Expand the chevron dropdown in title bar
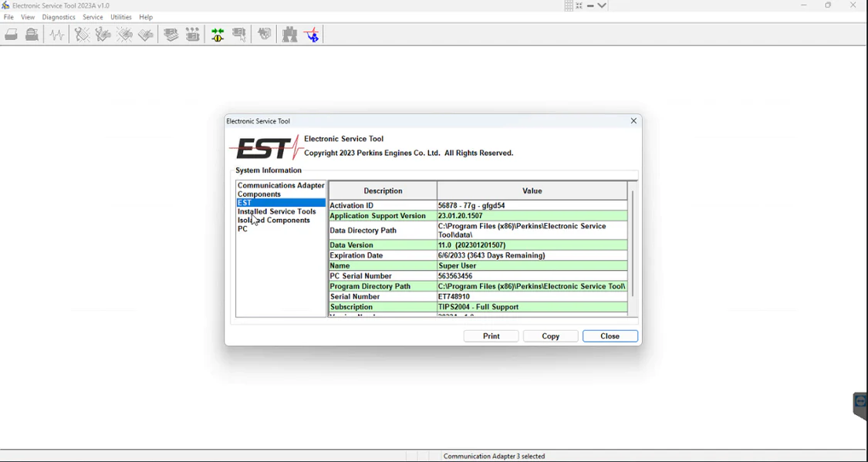The height and width of the screenshot is (462, 868). pos(603,5)
